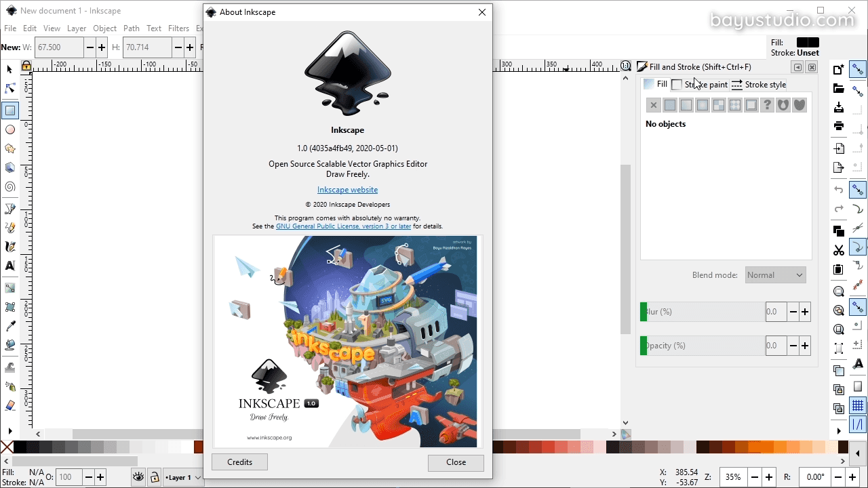Decrease the H height value

(178, 47)
